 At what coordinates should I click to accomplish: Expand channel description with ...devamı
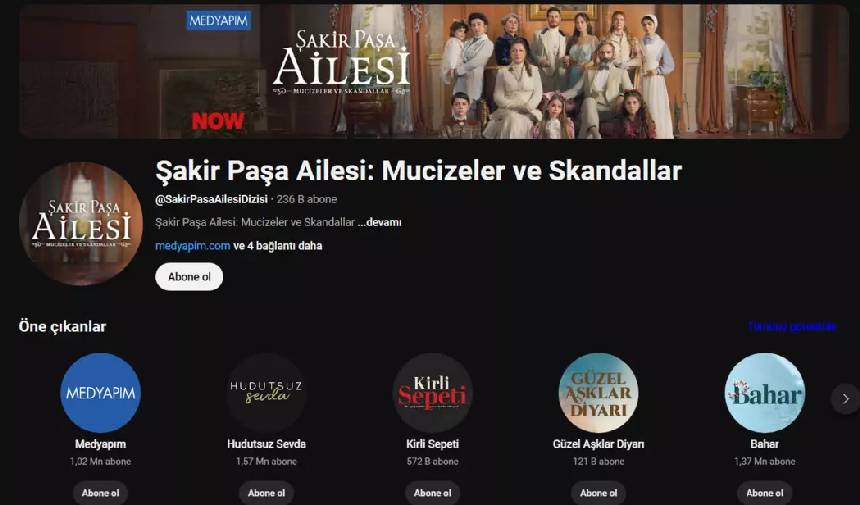[380, 222]
